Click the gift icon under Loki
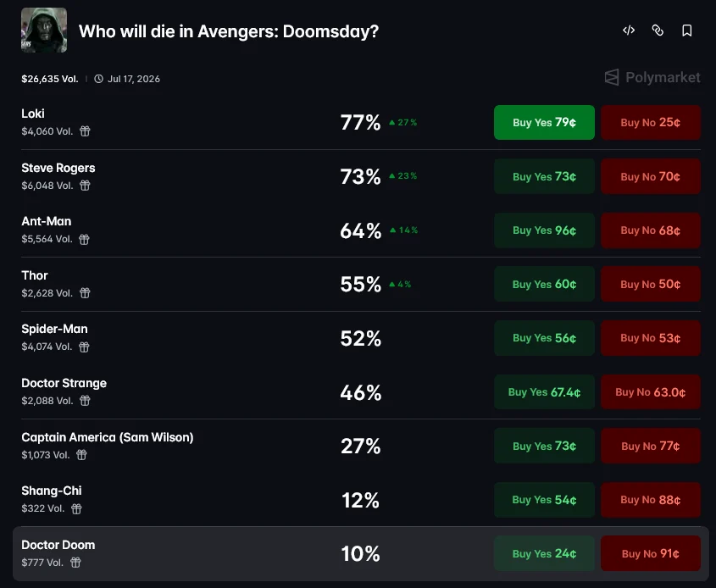 [85, 131]
